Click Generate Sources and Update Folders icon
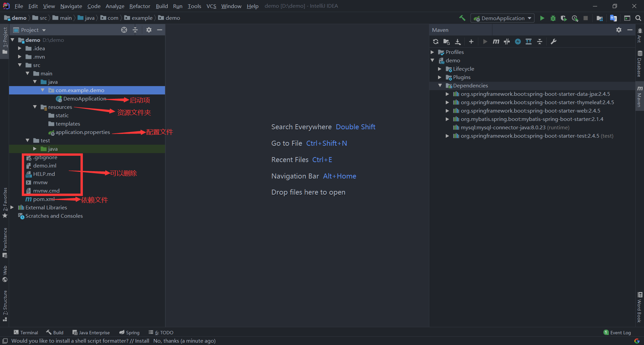 [446, 42]
